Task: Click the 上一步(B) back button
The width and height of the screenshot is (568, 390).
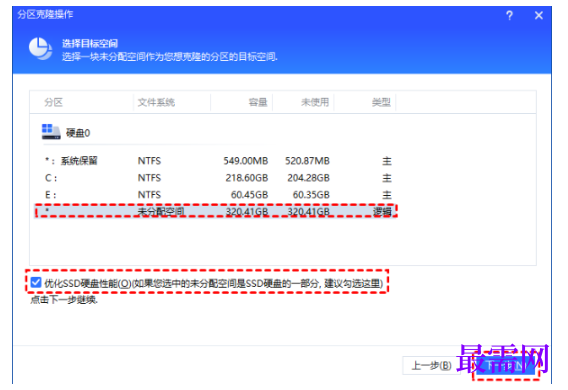Action: point(431,366)
